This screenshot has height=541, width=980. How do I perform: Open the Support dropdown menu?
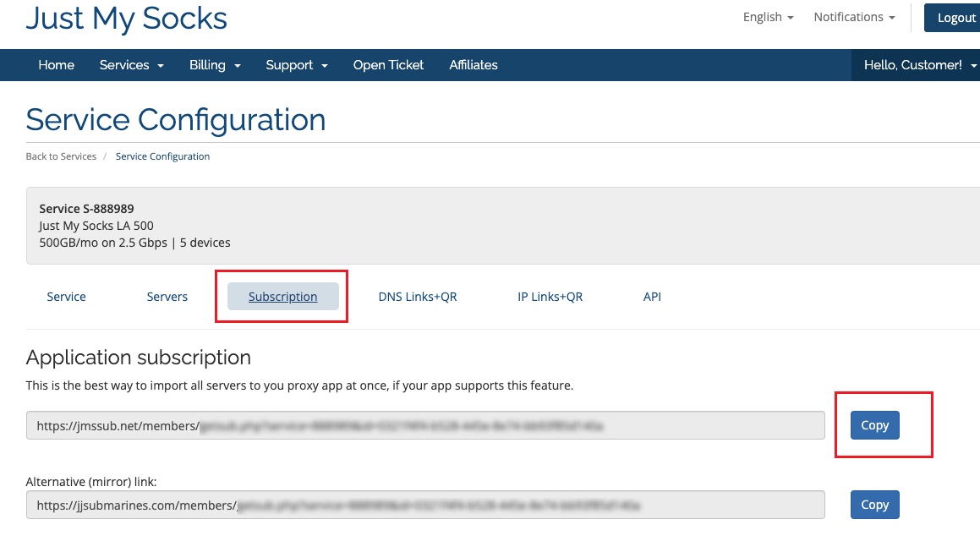(x=297, y=65)
